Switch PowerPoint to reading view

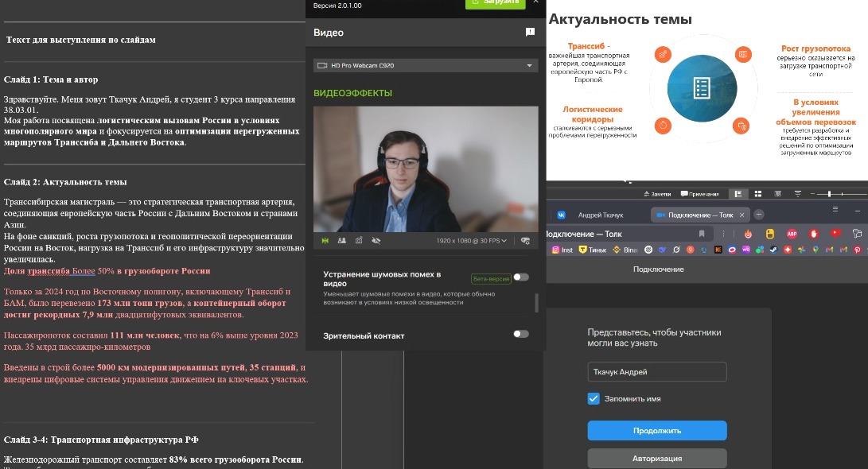777,193
